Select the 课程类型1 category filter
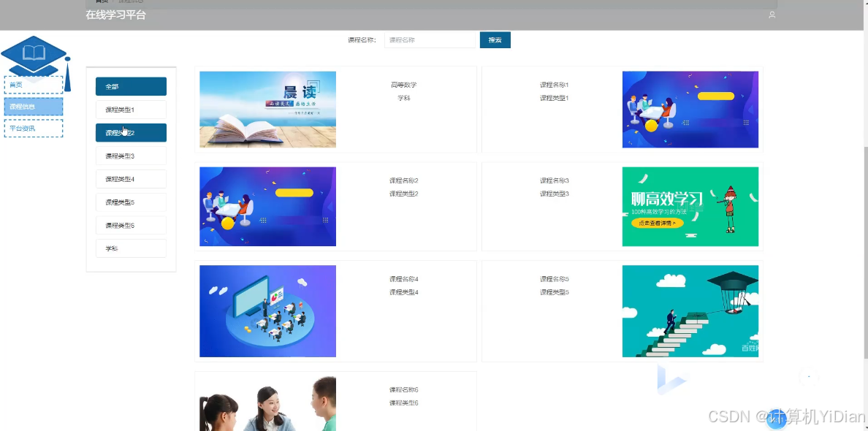Screen dimensions: 868x431 131,110
